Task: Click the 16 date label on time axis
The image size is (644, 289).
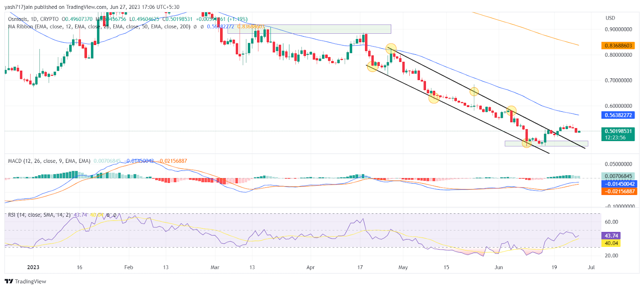Action: click(x=79, y=267)
